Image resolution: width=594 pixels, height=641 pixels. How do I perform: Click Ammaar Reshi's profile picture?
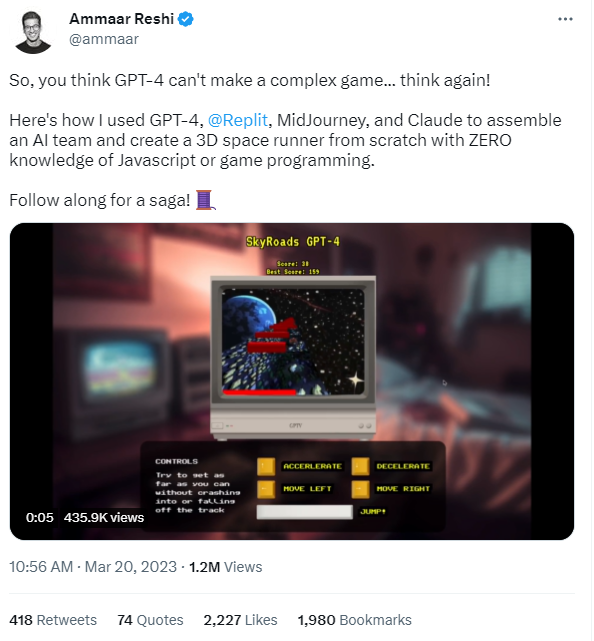pos(33,32)
